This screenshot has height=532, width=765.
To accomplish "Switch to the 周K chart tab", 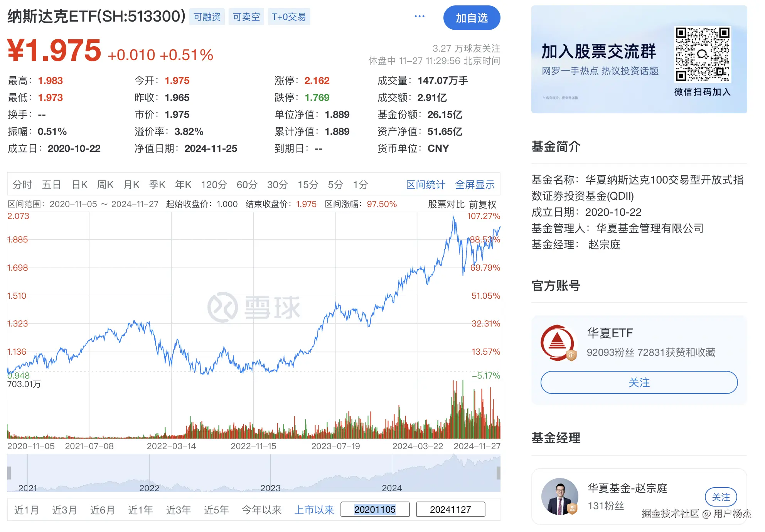I will coord(105,185).
